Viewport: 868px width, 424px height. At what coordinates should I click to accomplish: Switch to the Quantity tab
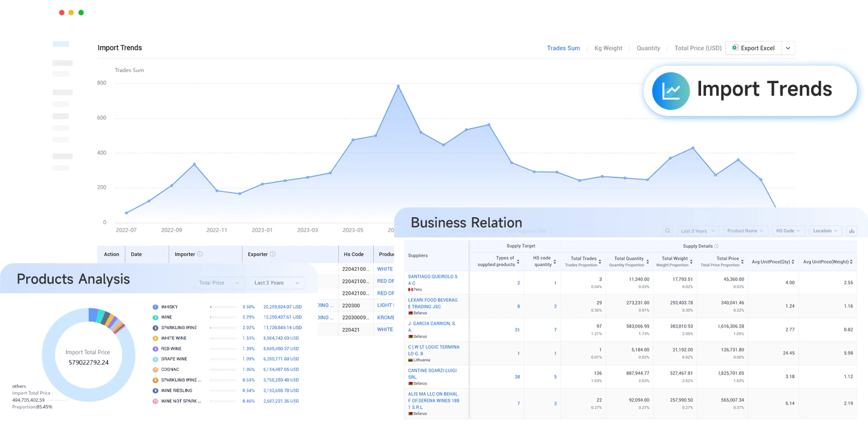tap(648, 48)
